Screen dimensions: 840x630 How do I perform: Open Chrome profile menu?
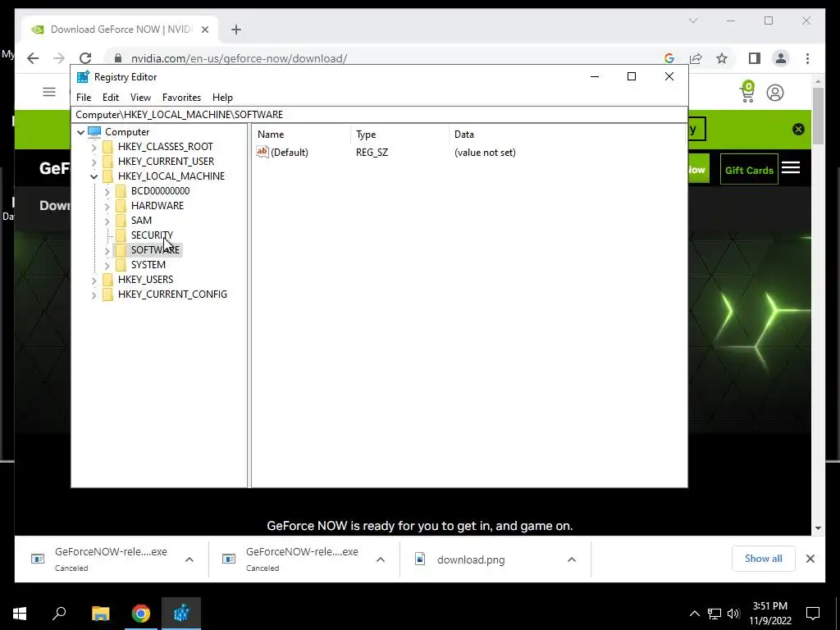pos(781,58)
